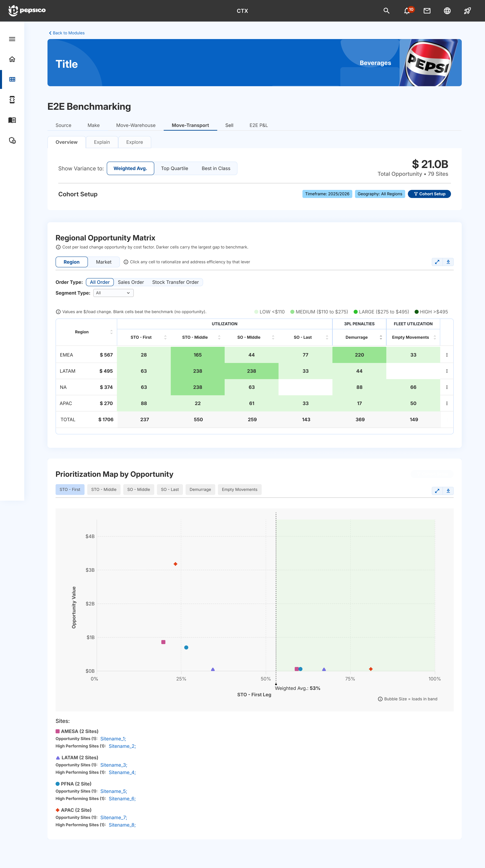This screenshot has height=868, width=485.
Task: Click info icon beside Bubble Size note
Action: pos(380,699)
